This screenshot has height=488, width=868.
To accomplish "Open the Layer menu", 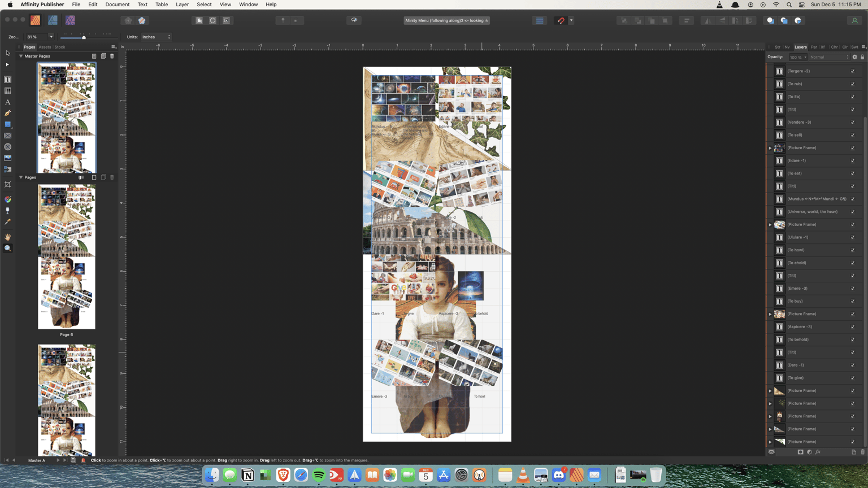I will tap(182, 5).
